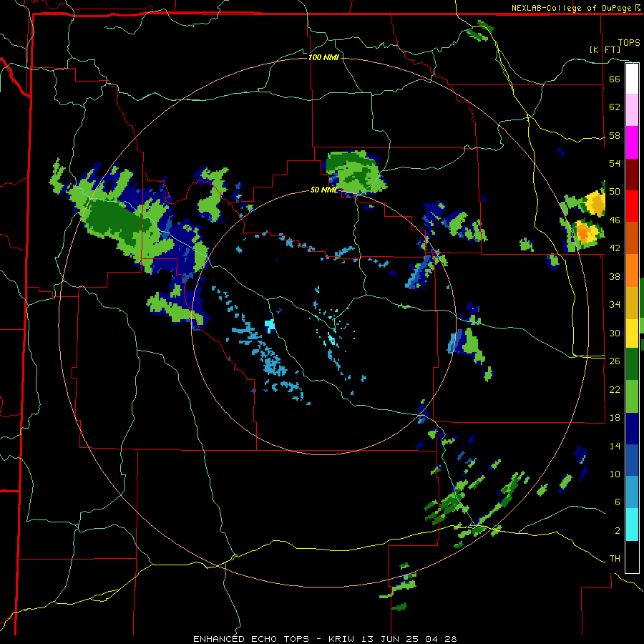
Task: Click the 18 value on the legend
Action: [x=615, y=418]
